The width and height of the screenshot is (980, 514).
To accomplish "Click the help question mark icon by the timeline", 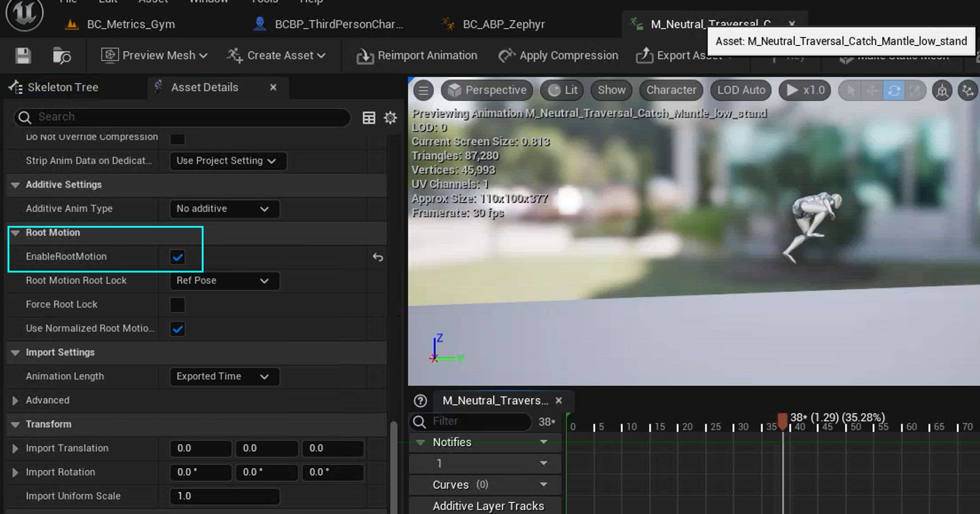I will (420, 401).
